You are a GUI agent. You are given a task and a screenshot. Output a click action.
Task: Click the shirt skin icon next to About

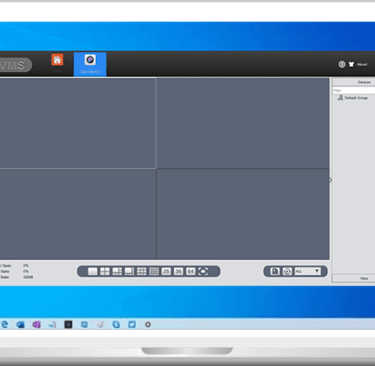[351, 64]
